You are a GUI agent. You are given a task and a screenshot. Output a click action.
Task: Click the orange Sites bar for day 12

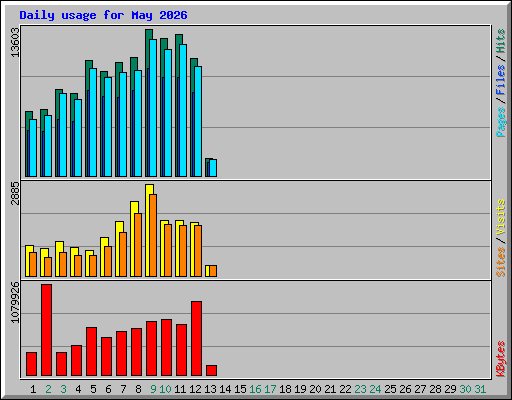click(x=198, y=251)
